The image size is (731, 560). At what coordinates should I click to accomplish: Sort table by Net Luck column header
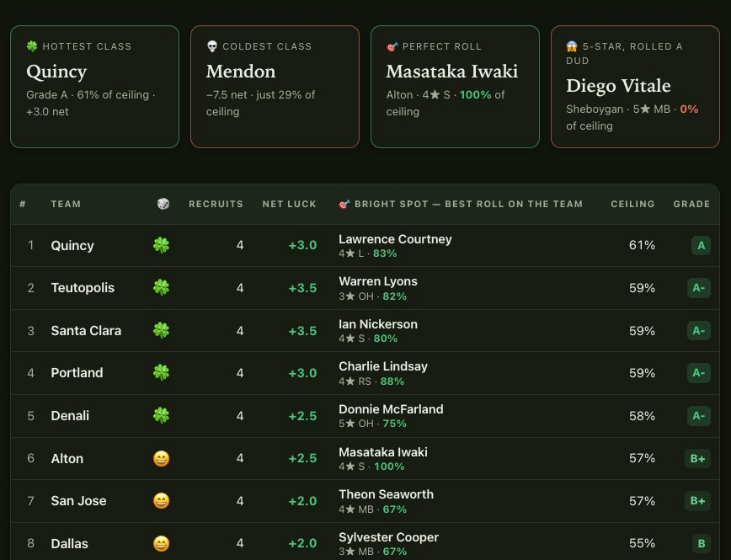pyautogui.click(x=289, y=204)
